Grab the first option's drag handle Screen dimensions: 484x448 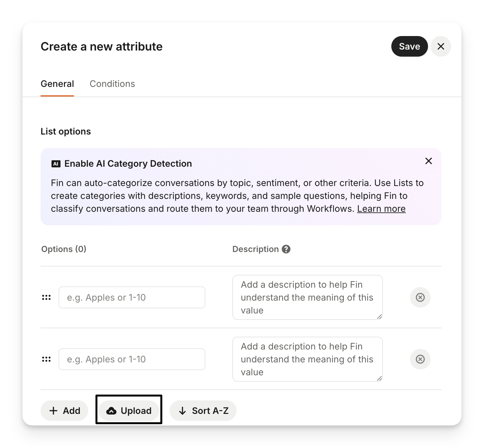coord(46,297)
